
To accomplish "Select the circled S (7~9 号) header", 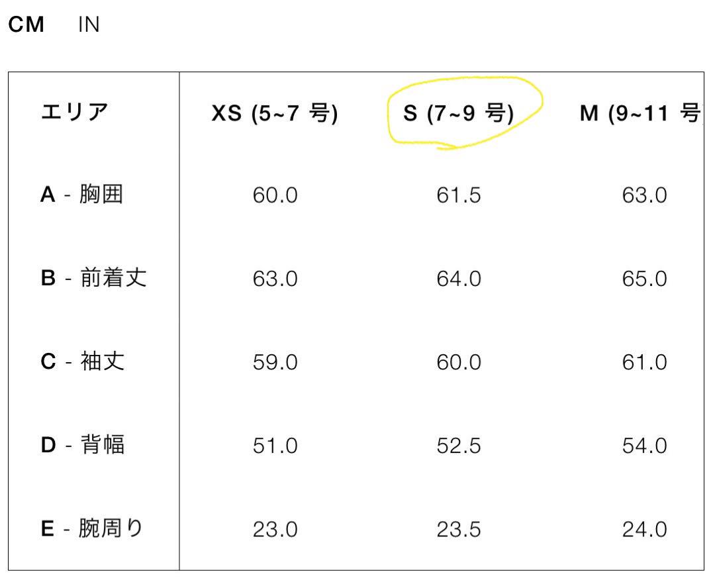I will click(x=458, y=113).
